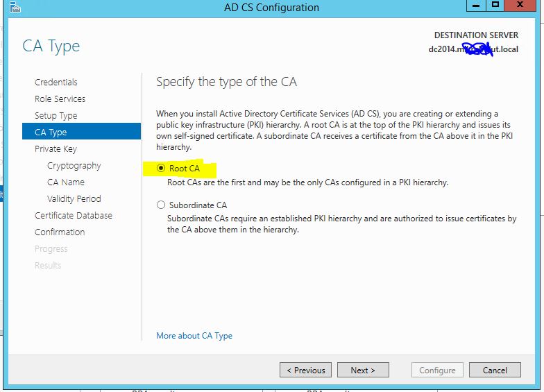Screen dimensions: 544x392
Task: Maximize the AD CS Configuration window
Action: tap(495, 6)
